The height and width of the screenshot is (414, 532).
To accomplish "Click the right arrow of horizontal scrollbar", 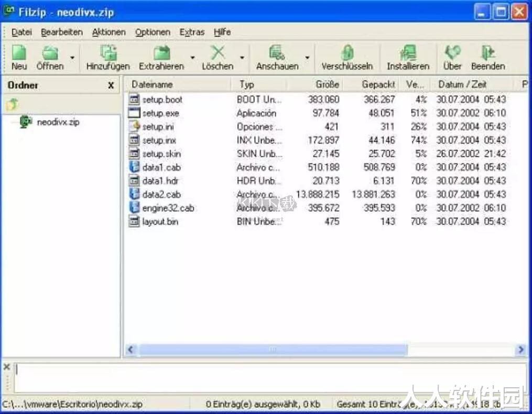I will (x=520, y=350).
